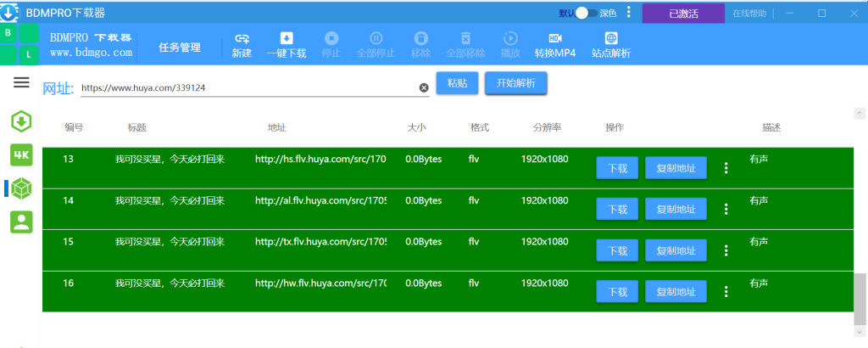Image resolution: width=868 pixels, height=348 pixels.
Task: Open 站点解析 globe site parser
Action: click(x=611, y=46)
